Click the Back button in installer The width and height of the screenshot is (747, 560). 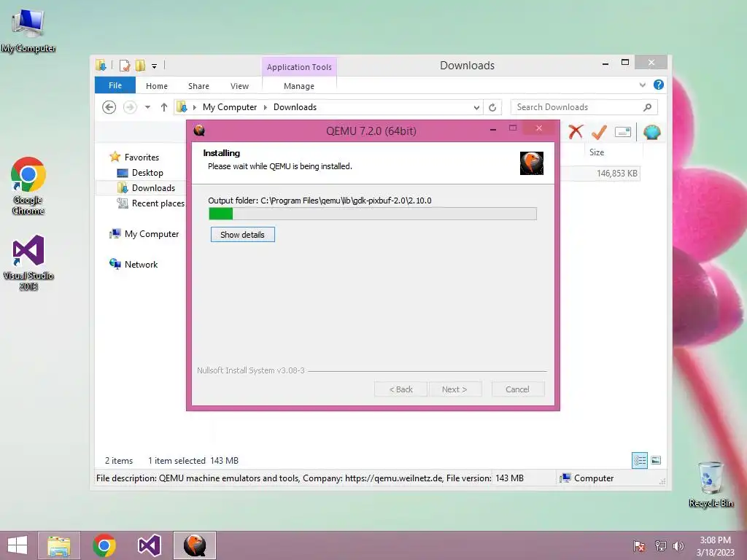pos(401,389)
